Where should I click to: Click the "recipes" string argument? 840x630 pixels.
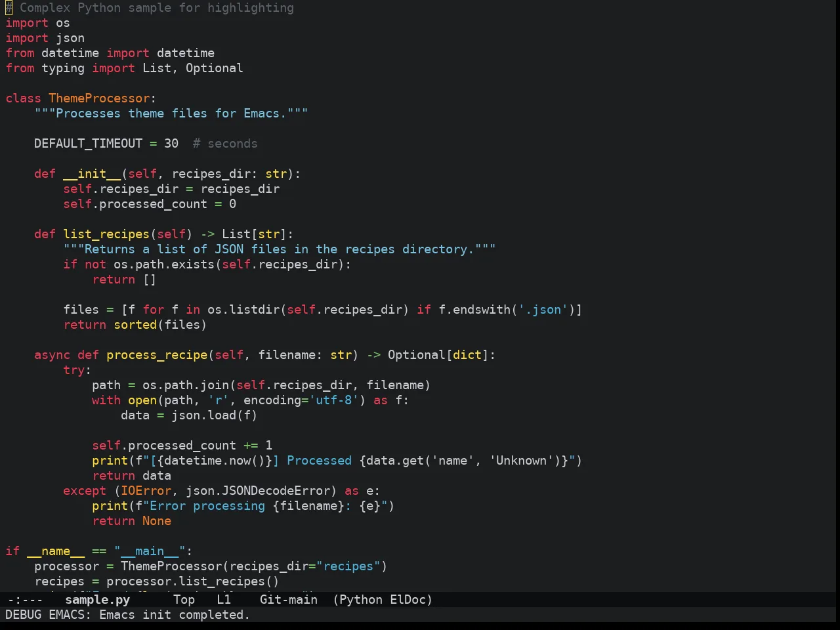click(x=348, y=566)
